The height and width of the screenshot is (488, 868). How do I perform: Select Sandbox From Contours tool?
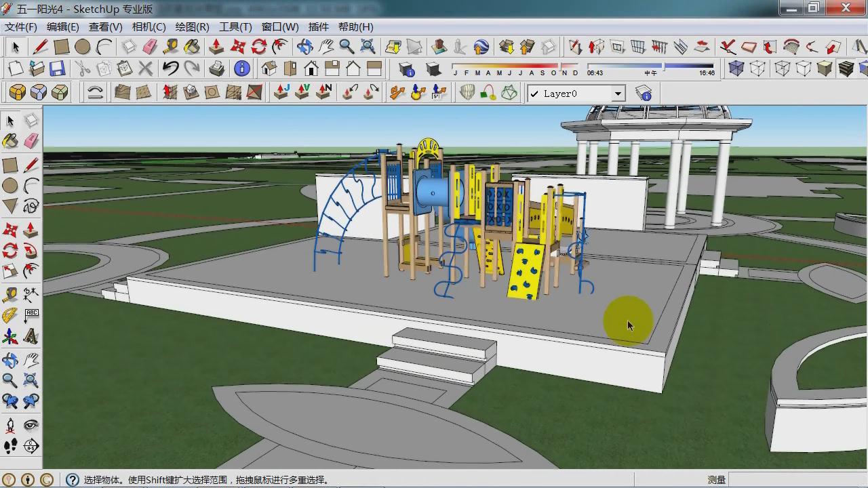click(x=122, y=92)
